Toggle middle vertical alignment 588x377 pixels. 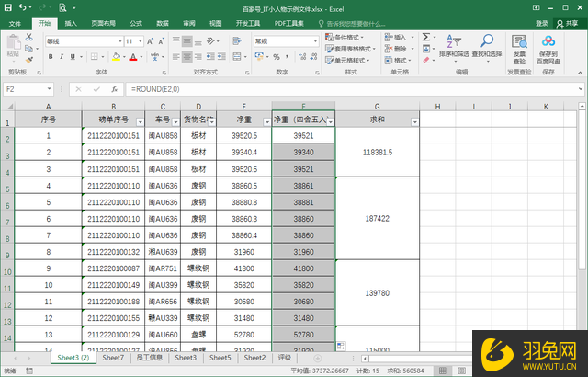pyautogui.click(x=187, y=40)
